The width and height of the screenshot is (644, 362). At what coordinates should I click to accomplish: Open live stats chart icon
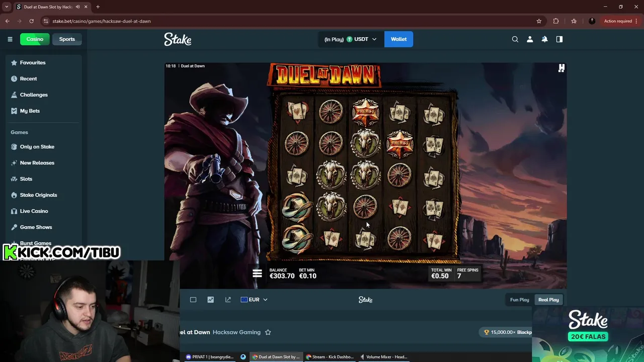coord(211,300)
